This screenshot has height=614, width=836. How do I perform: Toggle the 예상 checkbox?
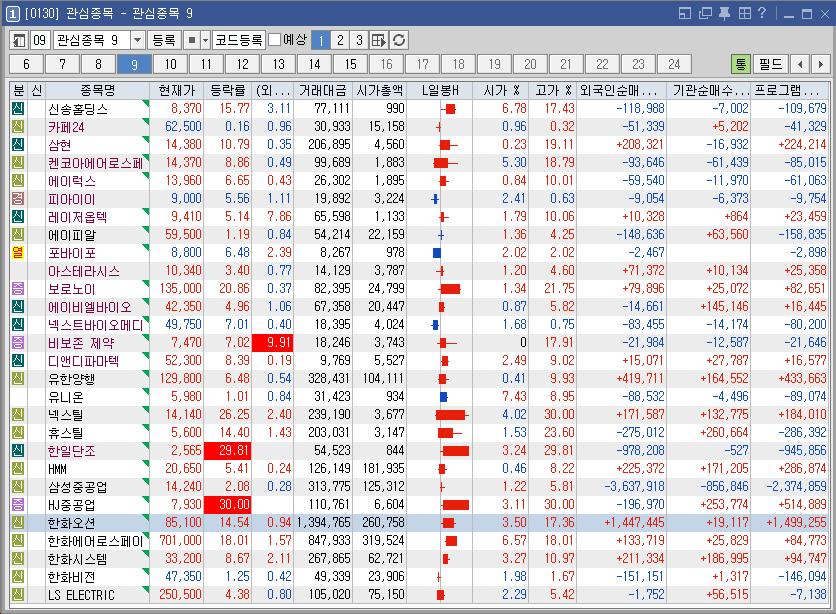point(275,40)
